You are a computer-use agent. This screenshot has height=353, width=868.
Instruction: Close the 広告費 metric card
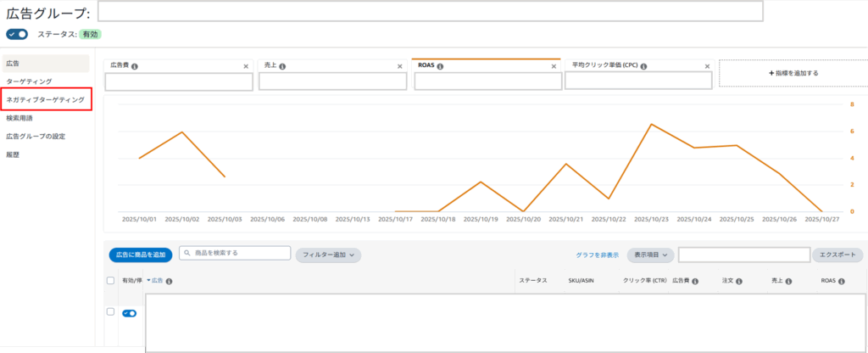pyautogui.click(x=246, y=65)
